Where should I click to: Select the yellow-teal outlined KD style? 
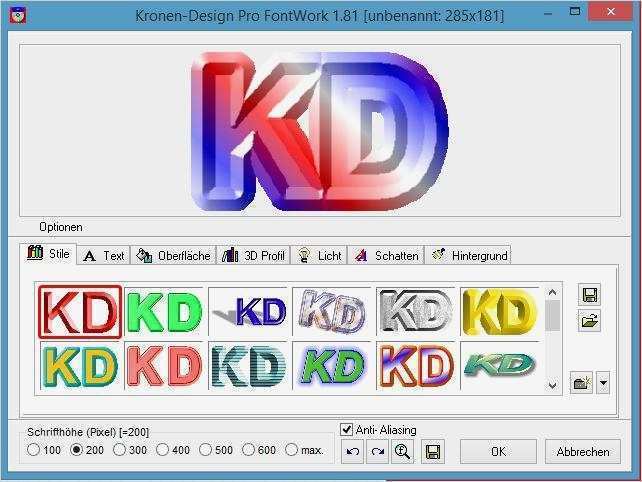pyautogui.click(x=80, y=366)
